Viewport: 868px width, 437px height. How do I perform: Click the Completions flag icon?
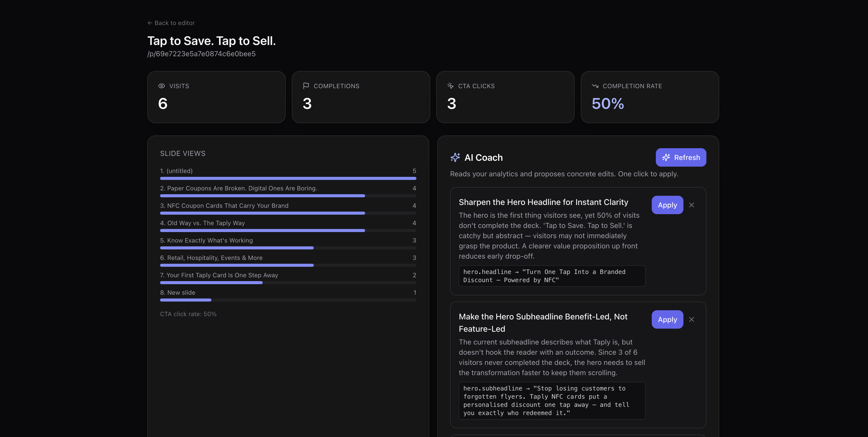(x=306, y=86)
